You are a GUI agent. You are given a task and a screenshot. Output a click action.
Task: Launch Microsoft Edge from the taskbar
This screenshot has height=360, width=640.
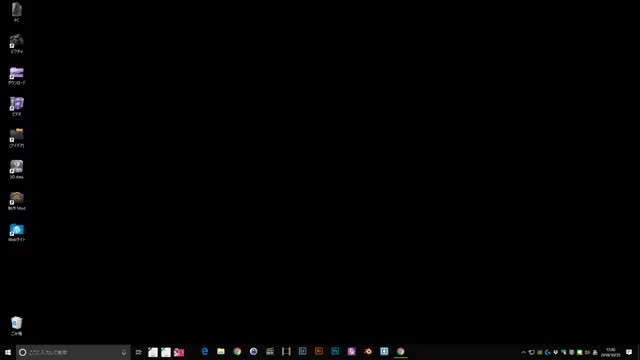point(204,351)
